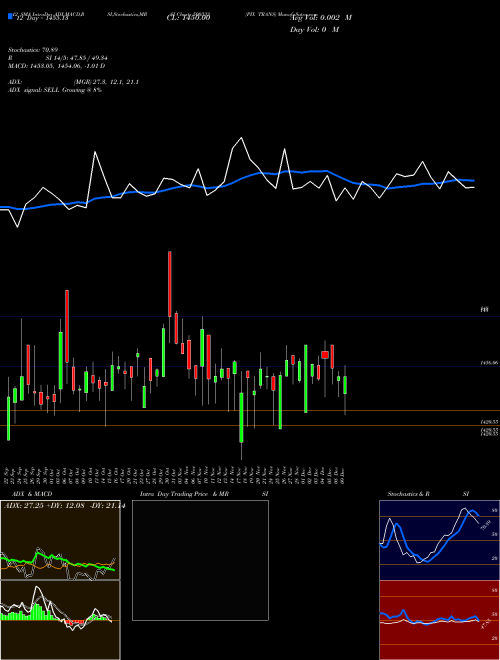Click the highest peak of the white line
Viewport: 500px width, 660px height.
point(241,138)
